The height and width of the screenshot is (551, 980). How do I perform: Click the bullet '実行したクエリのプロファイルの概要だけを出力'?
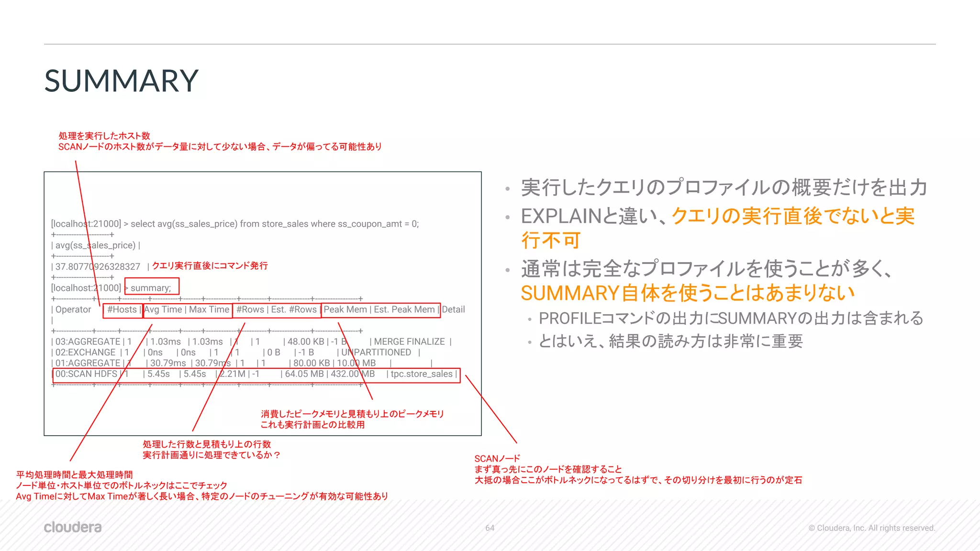pos(724,187)
